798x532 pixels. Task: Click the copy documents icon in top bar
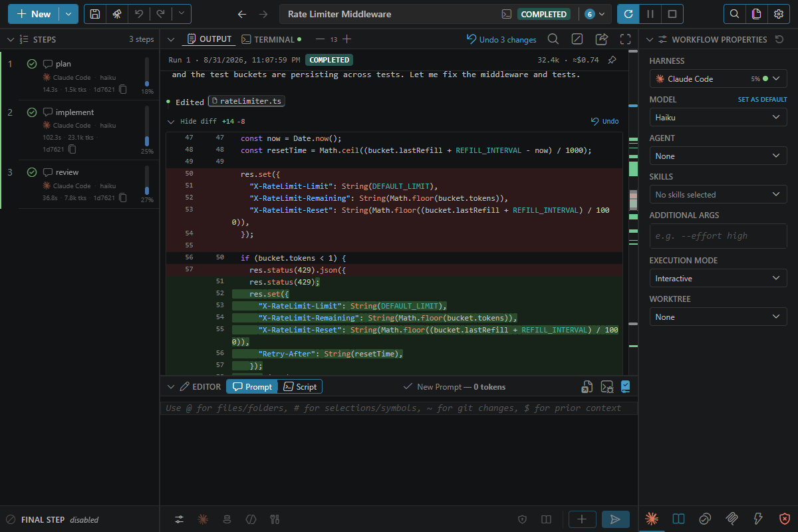[x=756, y=14]
